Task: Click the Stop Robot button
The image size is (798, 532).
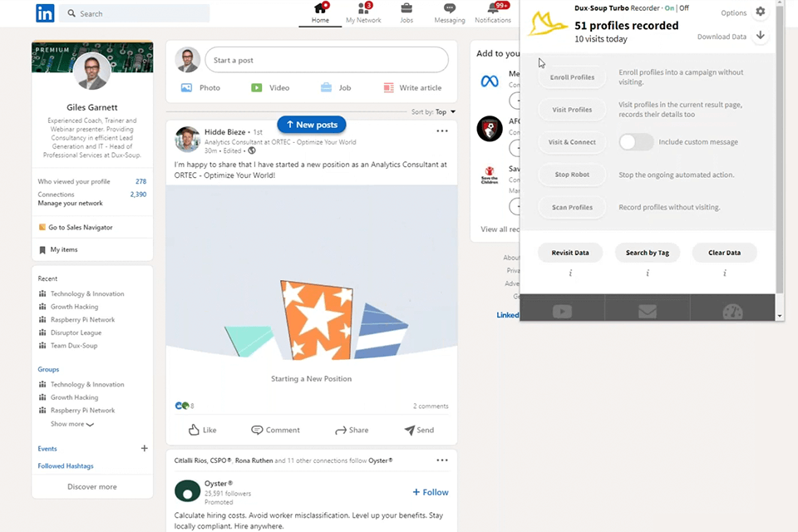Action: click(x=572, y=174)
